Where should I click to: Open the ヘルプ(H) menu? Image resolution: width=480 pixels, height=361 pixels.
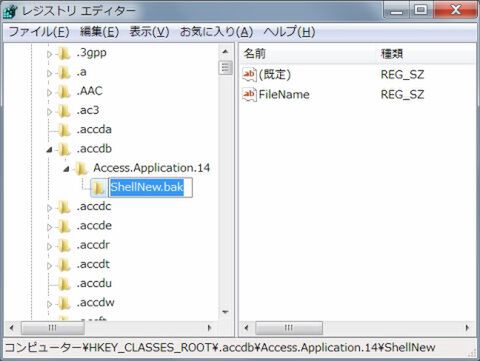click(289, 32)
